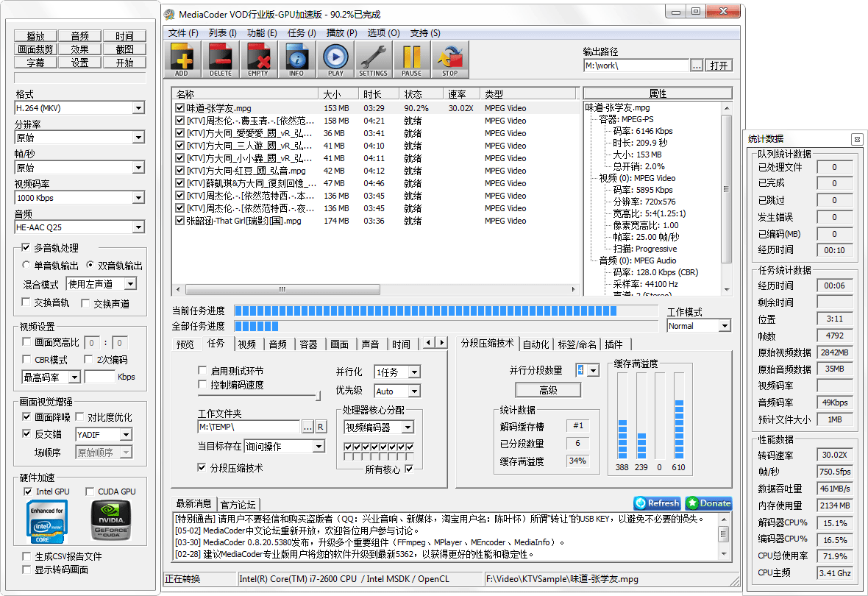The height and width of the screenshot is (596, 868).
Task: Open the 帧/秒 dropdown
Action: [138, 167]
